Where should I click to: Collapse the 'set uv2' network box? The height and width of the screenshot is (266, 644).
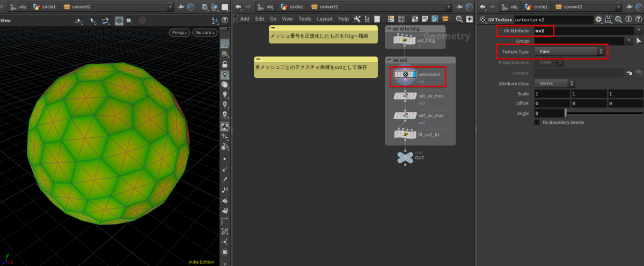[x=389, y=60]
